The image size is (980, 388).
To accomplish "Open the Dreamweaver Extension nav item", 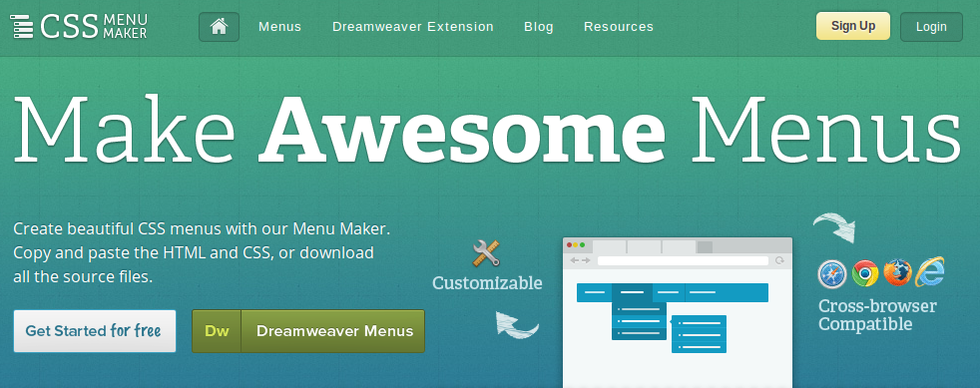I will coord(412,27).
